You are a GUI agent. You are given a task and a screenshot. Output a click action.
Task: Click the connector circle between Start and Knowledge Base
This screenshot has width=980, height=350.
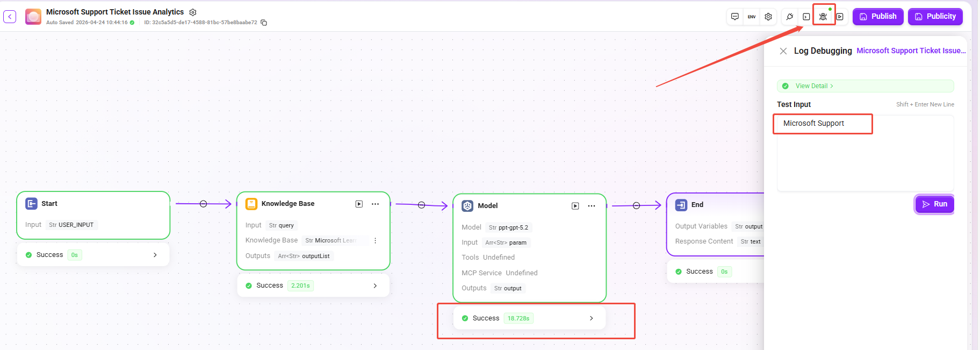coord(203,204)
